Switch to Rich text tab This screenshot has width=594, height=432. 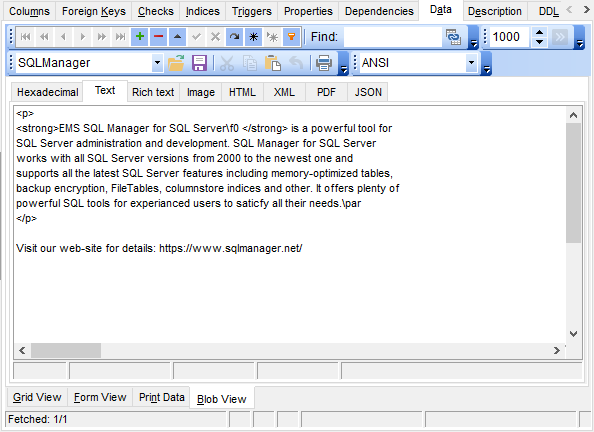click(x=153, y=92)
